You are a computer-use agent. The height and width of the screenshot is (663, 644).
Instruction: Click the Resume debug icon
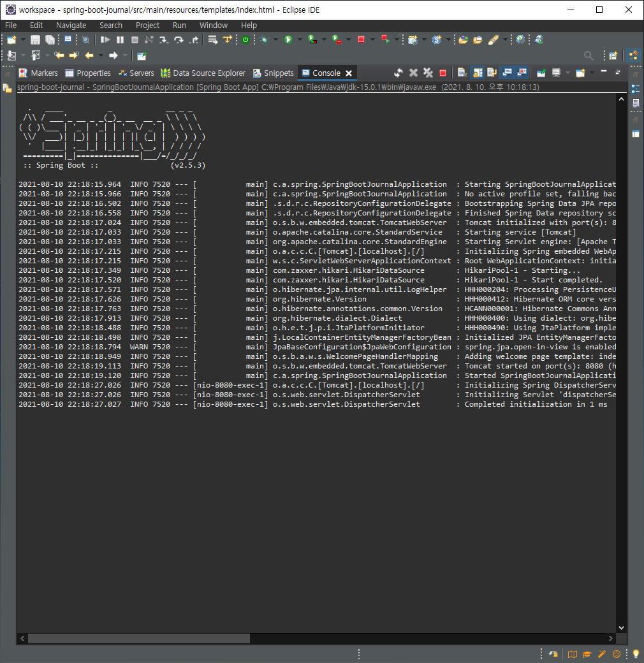(105, 40)
